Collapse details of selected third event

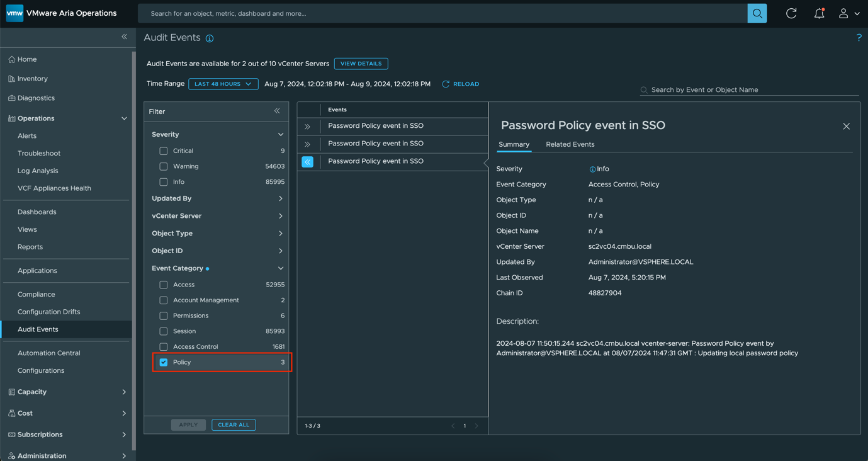308,162
